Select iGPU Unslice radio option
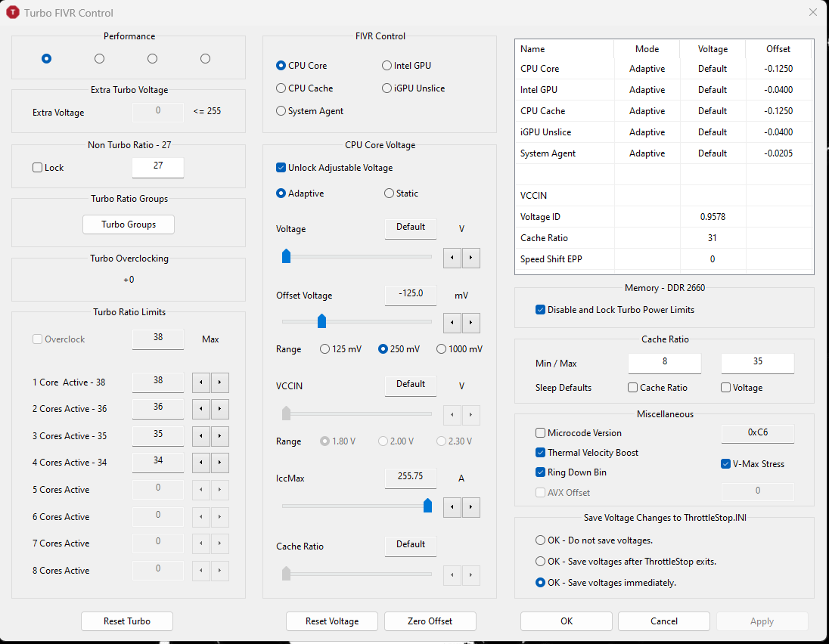This screenshot has height=644, width=829. (414, 88)
